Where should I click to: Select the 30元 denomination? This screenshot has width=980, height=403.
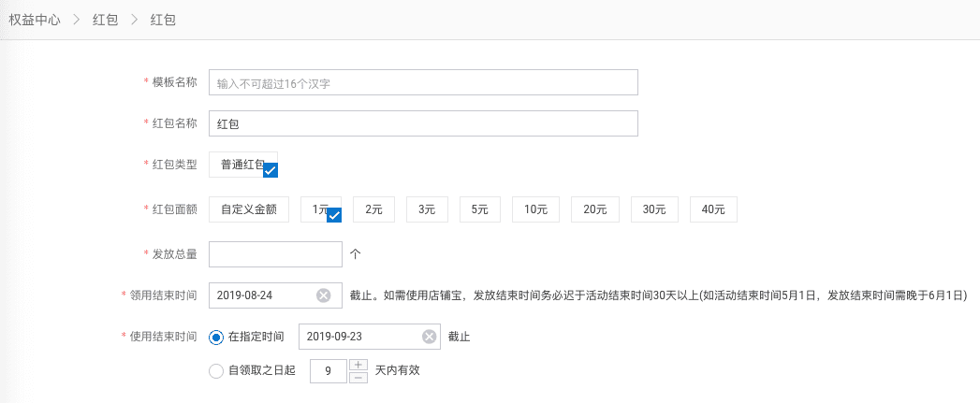pyautogui.click(x=654, y=209)
